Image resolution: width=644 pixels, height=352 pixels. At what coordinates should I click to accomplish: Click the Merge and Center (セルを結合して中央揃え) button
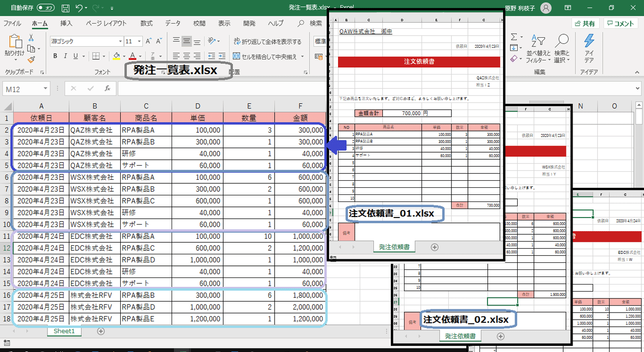[x=265, y=56]
